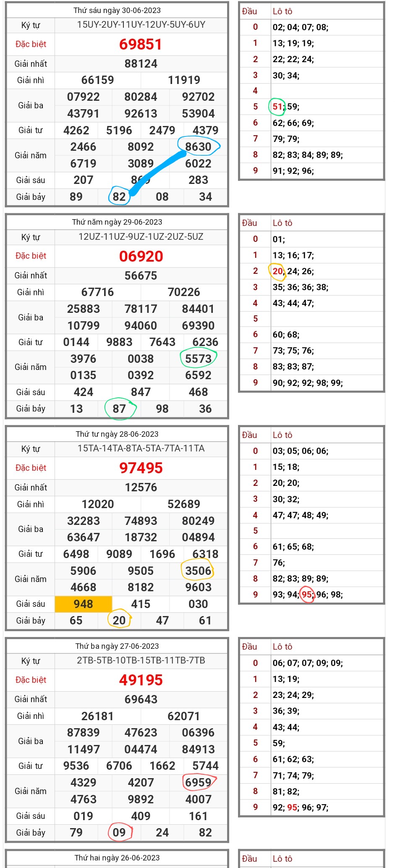Click the yellow-circled 20 in Giải bảy
Image resolution: width=395 pixels, height=868 pixels.
tap(119, 620)
